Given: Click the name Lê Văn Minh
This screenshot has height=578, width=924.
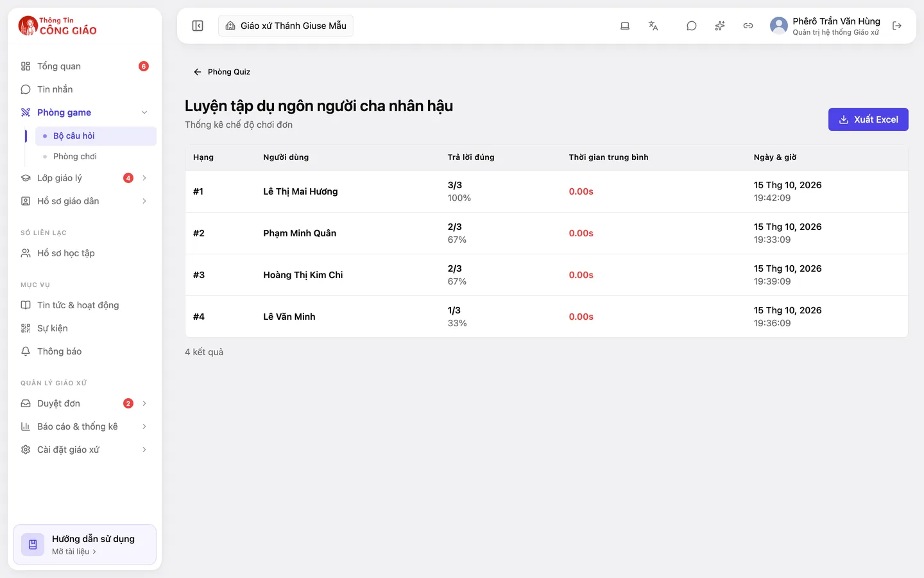Looking at the screenshot, I should (x=289, y=317).
